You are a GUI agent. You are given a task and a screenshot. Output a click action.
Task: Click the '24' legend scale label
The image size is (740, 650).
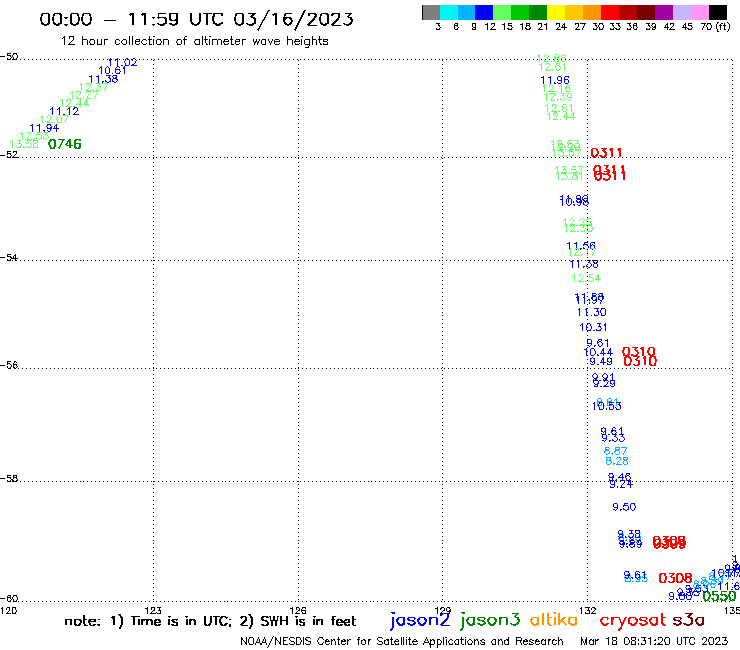tap(561, 27)
